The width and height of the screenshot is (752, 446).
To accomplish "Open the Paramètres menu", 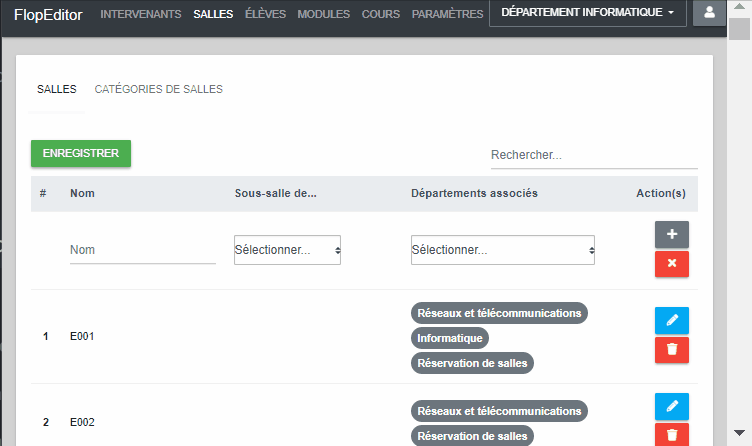I will tap(447, 14).
